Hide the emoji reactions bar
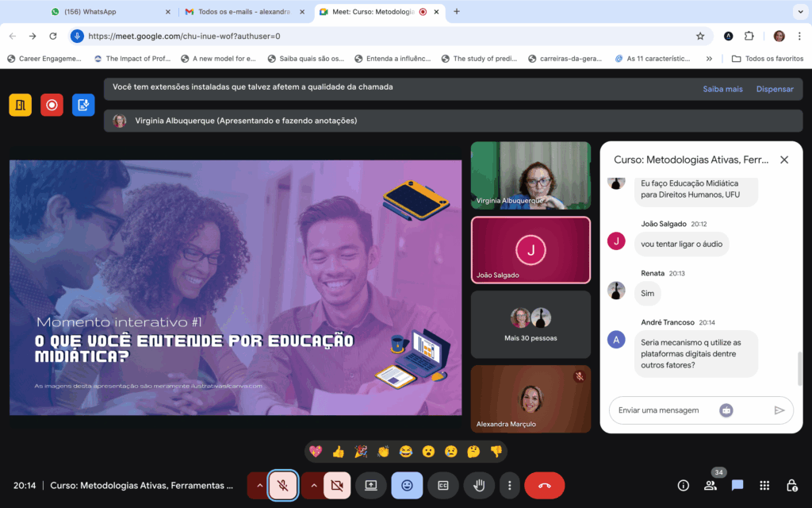The height and width of the screenshot is (508, 812). click(x=407, y=485)
